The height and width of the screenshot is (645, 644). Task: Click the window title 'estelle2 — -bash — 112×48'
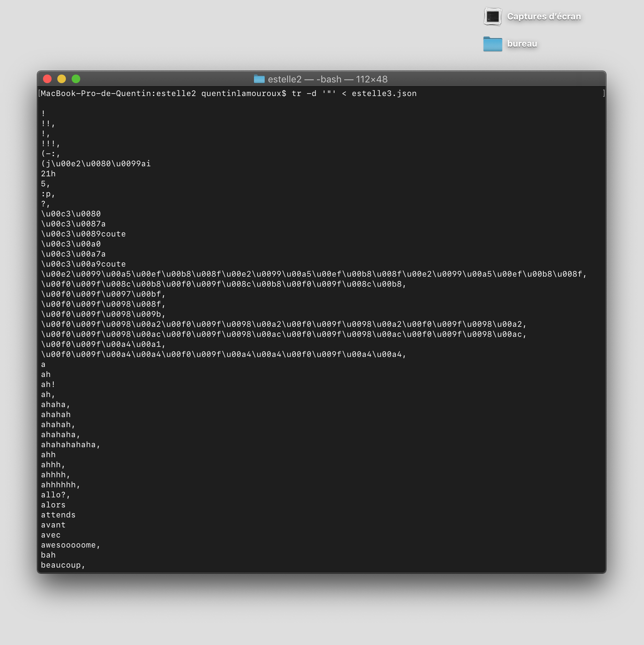(x=328, y=79)
